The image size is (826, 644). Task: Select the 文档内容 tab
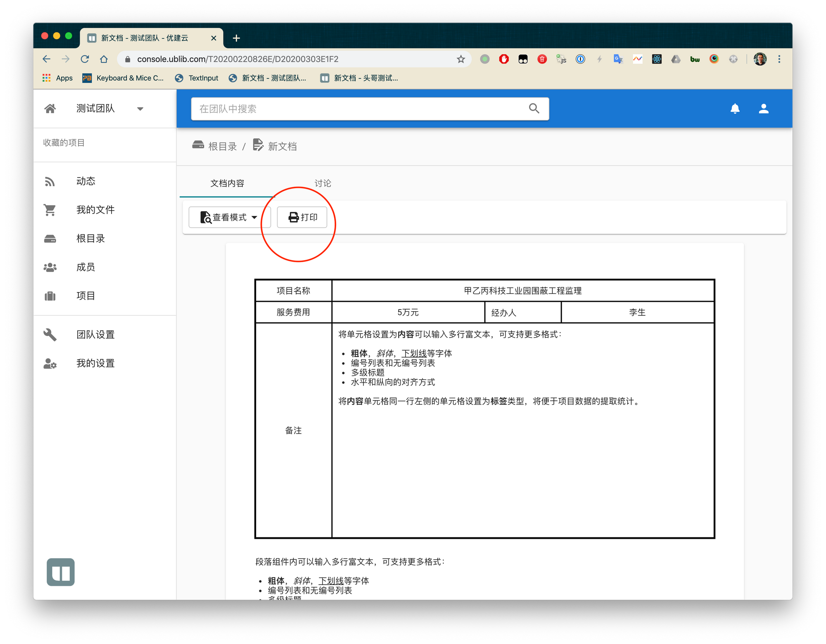pos(227,183)
